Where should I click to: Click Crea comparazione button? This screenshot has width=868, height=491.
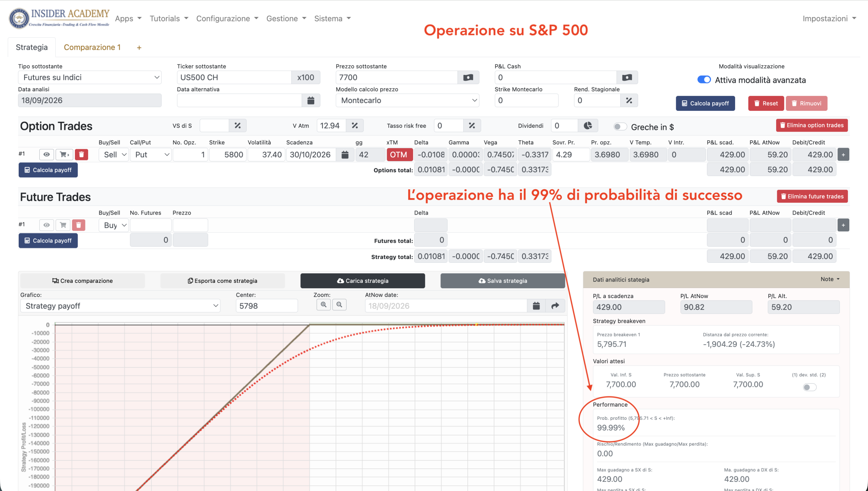click(82, 281)
